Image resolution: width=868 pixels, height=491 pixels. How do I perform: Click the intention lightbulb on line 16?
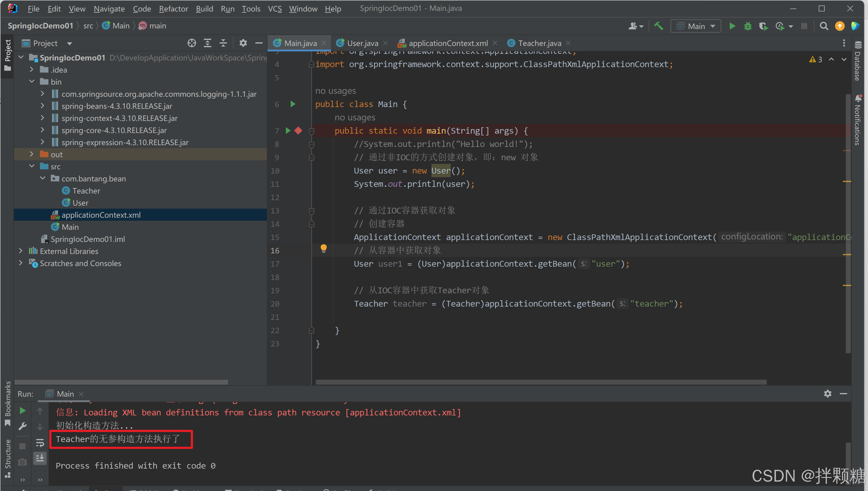(323, 249)
